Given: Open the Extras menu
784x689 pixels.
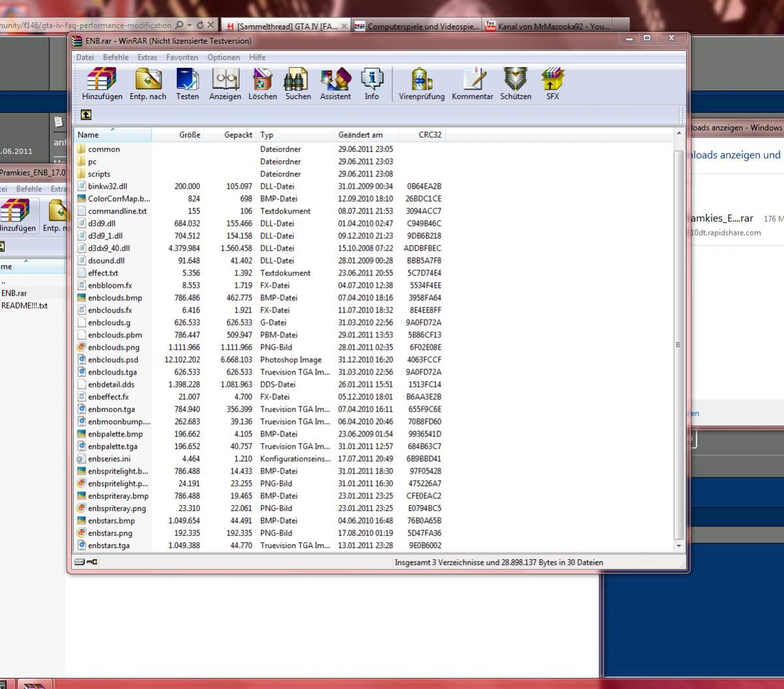Looking at the screenshot, I should [x=148, y=57].
